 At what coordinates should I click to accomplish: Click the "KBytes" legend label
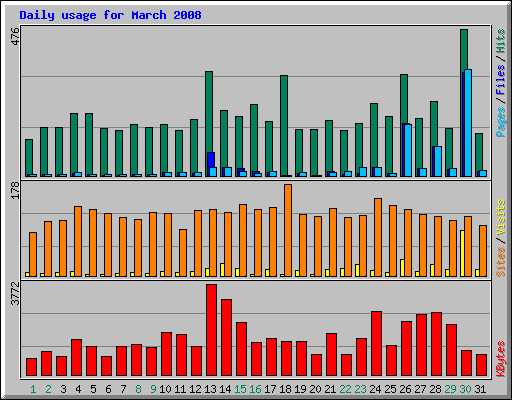[x=500, y=359]
